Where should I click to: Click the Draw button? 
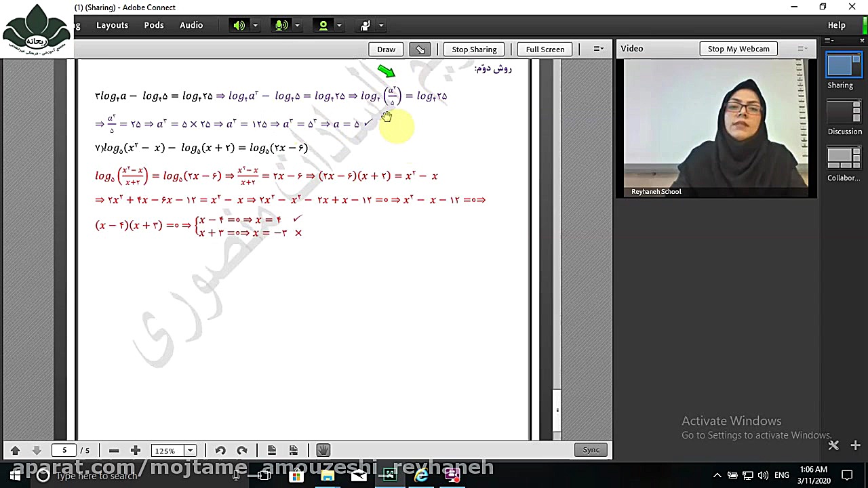(386, 49)
